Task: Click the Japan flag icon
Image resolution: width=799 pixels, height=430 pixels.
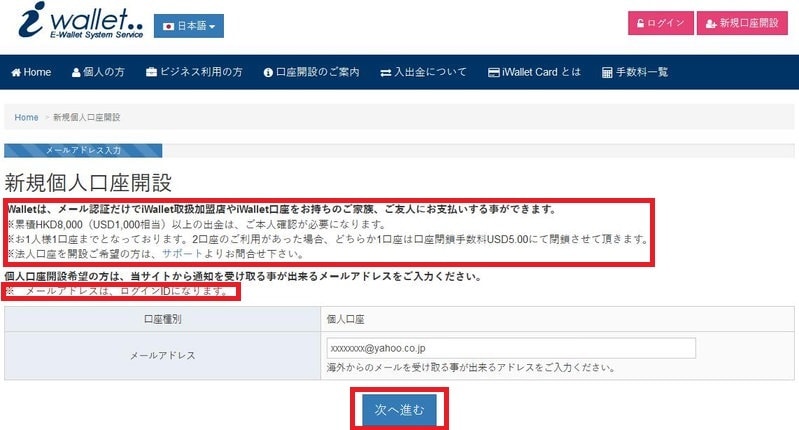Action: 169,26
